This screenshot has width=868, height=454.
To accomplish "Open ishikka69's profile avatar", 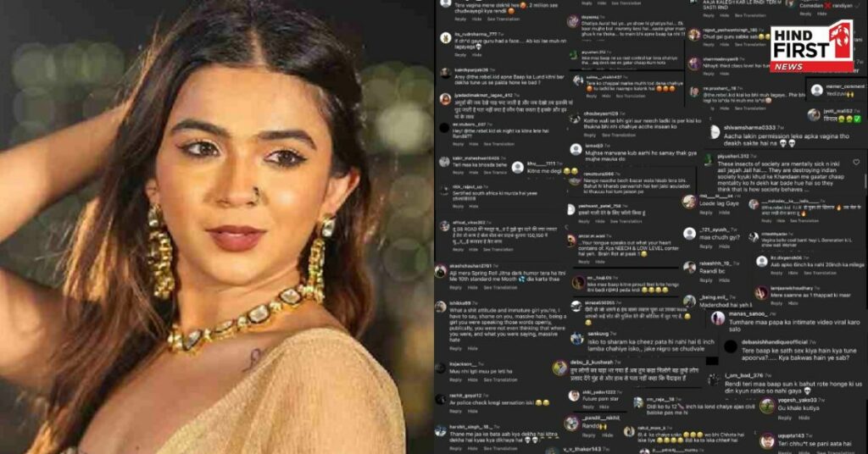I will [x=441, y=308].
